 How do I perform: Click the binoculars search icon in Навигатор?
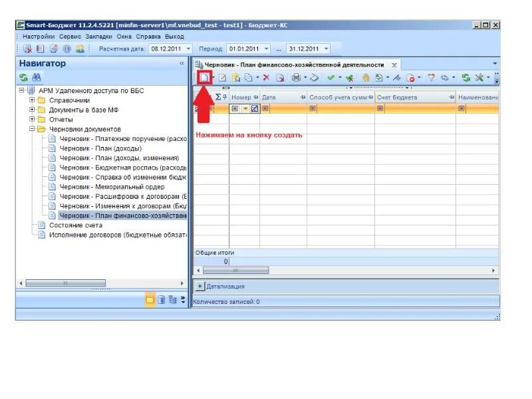click(x=37, y=78)
